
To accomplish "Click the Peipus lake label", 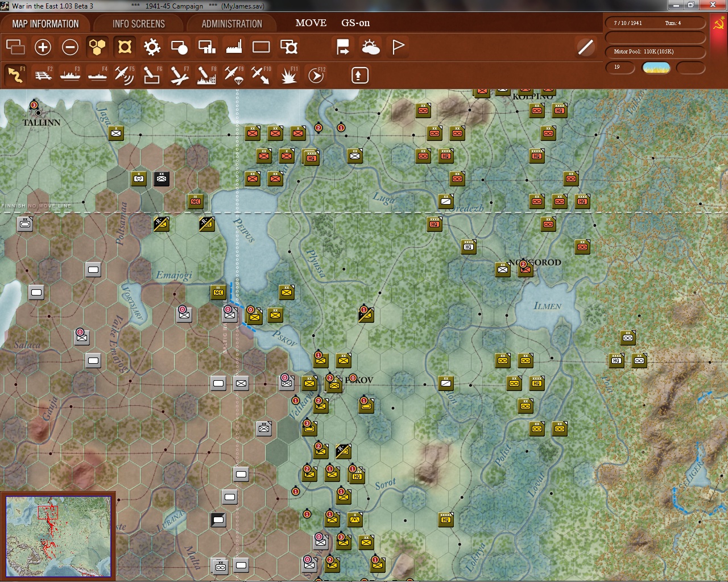I will coord(245,230).
